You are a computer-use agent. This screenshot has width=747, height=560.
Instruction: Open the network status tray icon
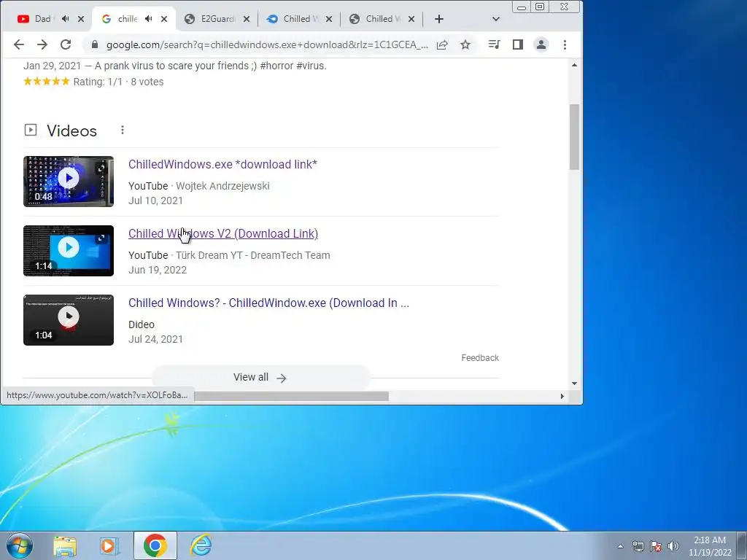pyautogui.click(x=638, y=546)
